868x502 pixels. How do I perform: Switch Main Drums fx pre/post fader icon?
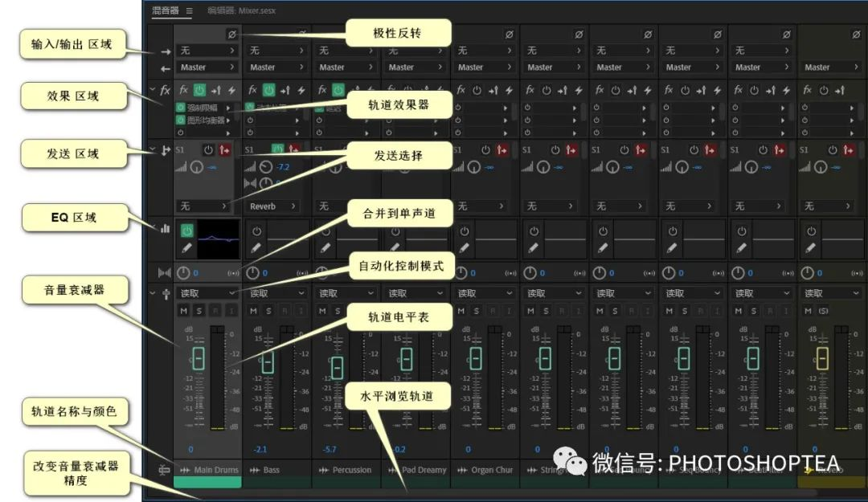pyautogui.click(x=216, y=90)
